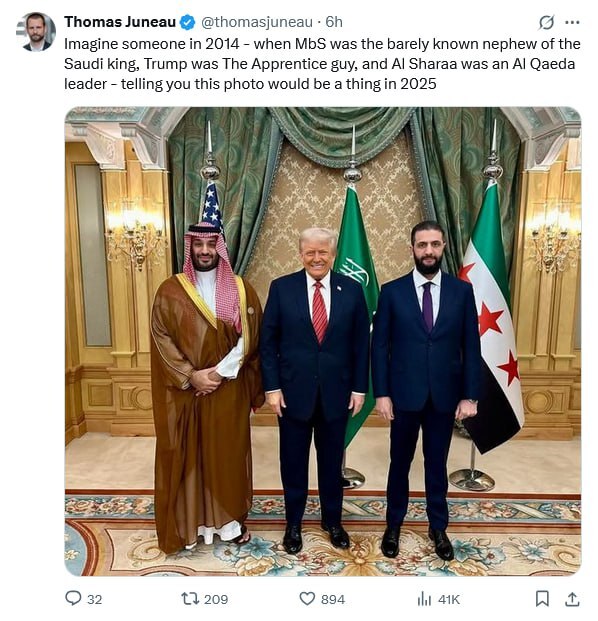This screenshot has width=598, height=621.
Task: Open the attached photo in full view
Action: pos(323,341)
